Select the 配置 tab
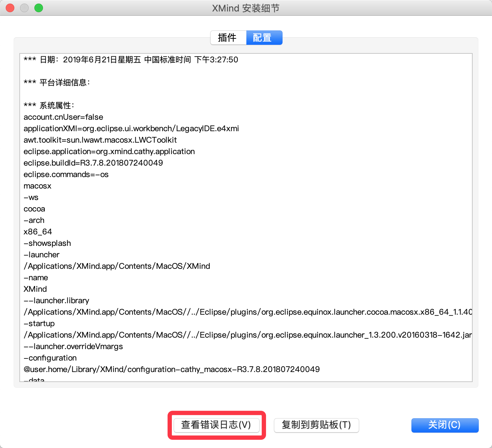492x448 pixels. point(264,38)
